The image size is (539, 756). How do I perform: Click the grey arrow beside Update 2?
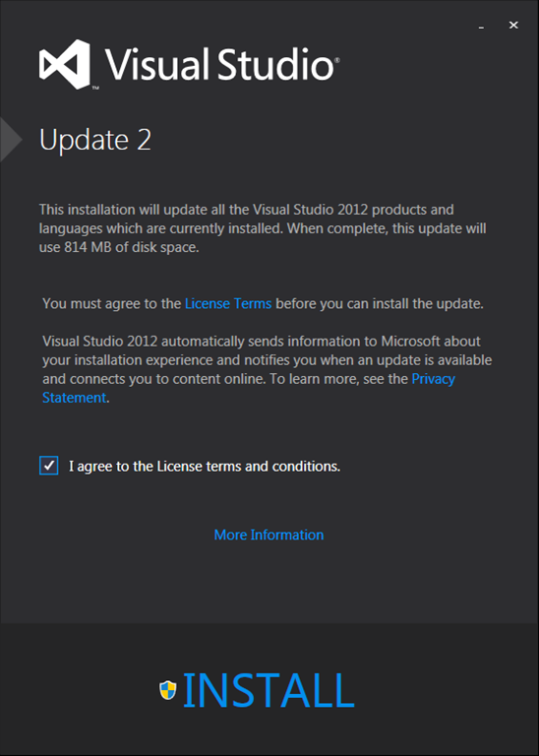[11, 140]
